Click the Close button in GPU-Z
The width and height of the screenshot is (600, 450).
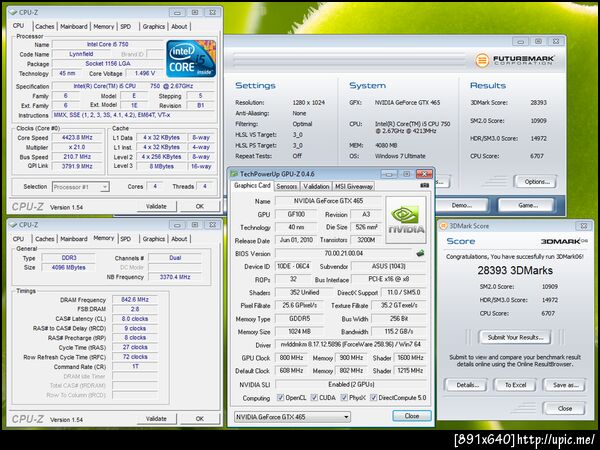[x=412, y=416]
